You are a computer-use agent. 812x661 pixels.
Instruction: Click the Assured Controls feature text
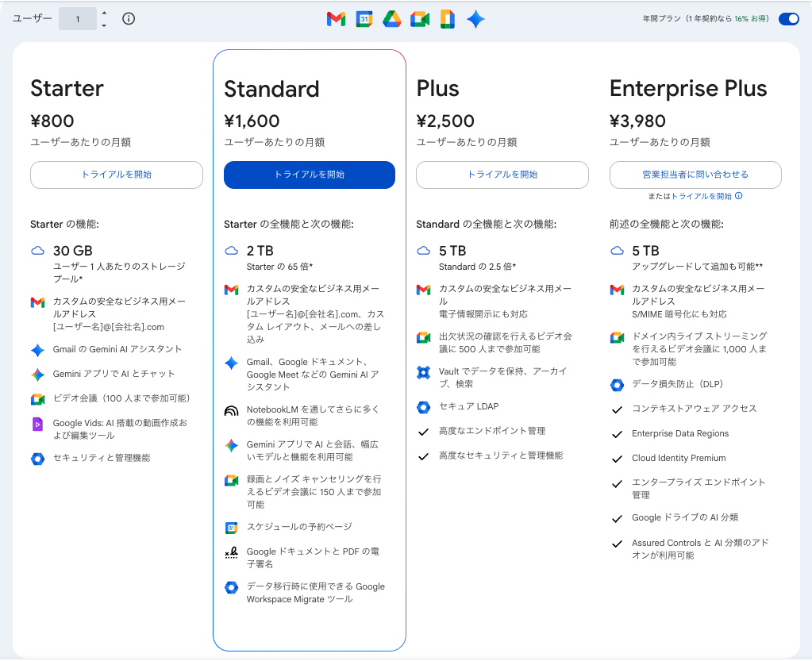coord(700,548)
